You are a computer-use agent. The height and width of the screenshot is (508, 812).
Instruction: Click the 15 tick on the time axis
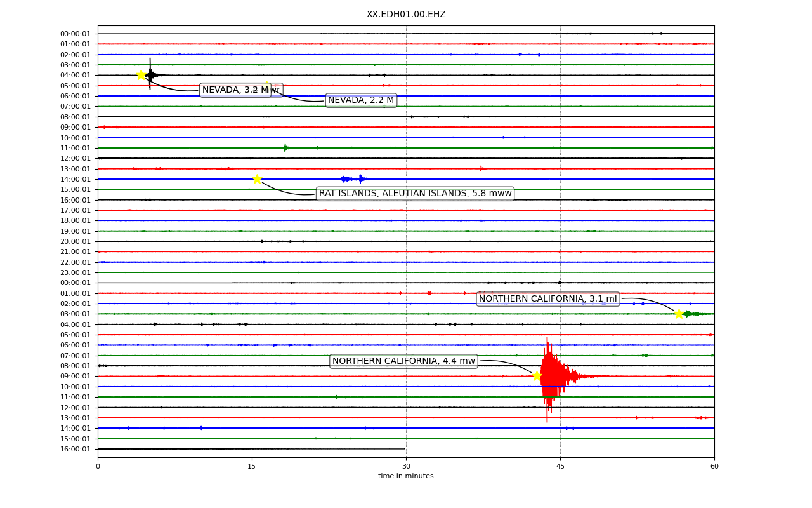click(252, 467)
